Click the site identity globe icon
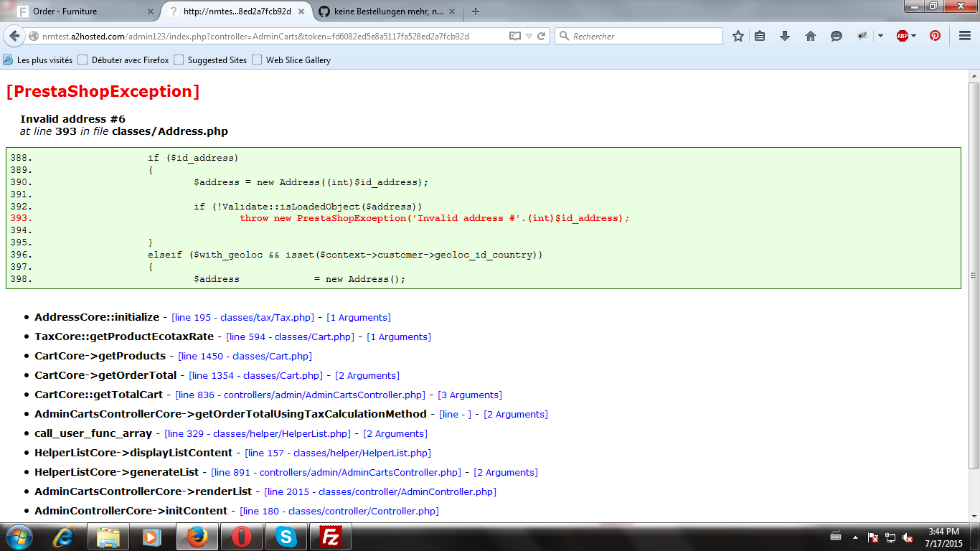Screen dimensions: 980x551 [34, 36]
